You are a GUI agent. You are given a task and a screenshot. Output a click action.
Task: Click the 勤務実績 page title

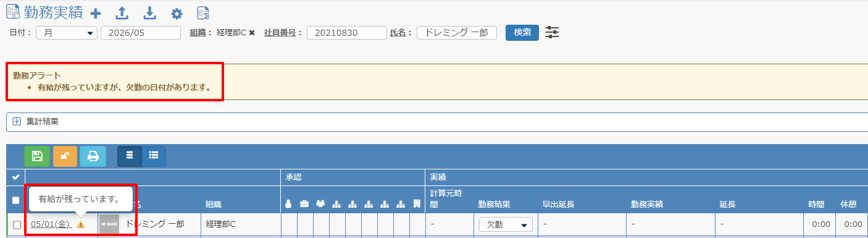tap(54, 13)
